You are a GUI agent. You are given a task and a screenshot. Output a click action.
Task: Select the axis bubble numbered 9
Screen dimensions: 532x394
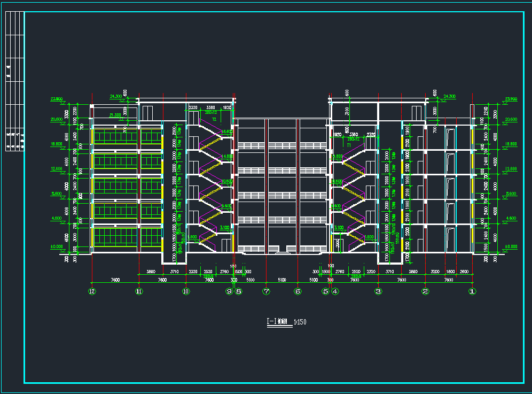coord(229,291)
